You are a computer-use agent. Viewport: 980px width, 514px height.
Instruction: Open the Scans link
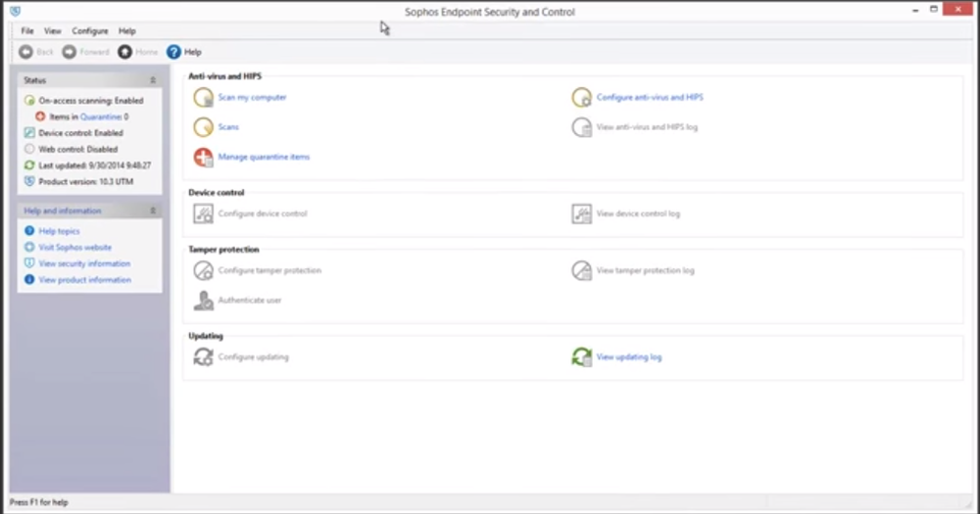[x=228, y=126]
